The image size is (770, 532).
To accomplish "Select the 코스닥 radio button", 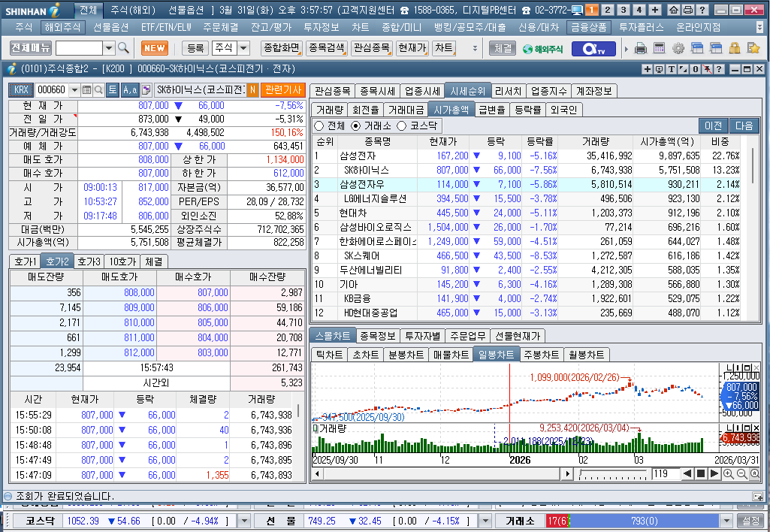I will (401, 125).
